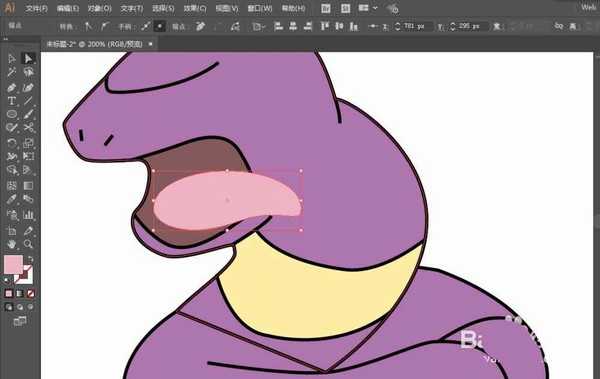
Task: Step the Y coordinate value
Action: click(453, 26)
